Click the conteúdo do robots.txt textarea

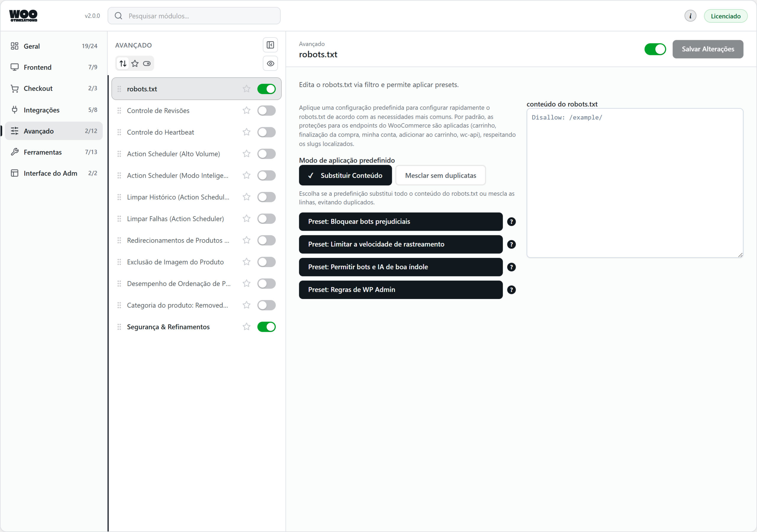coord(634,183)
